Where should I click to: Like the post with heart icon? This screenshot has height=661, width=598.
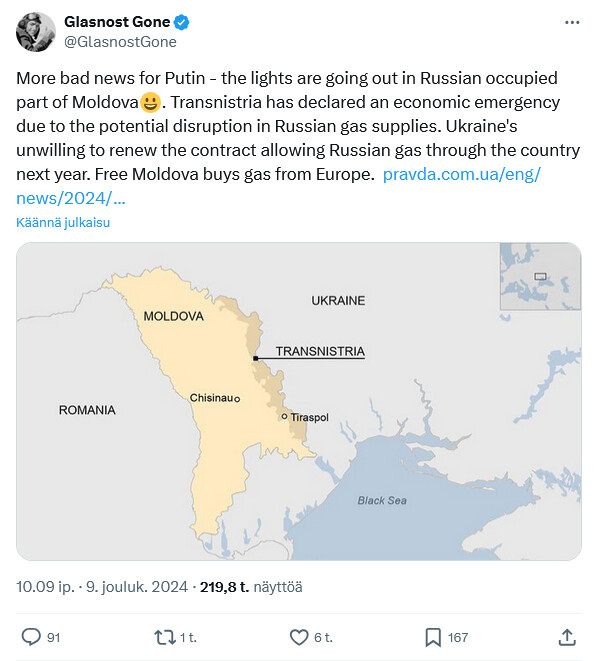[299, 637]
